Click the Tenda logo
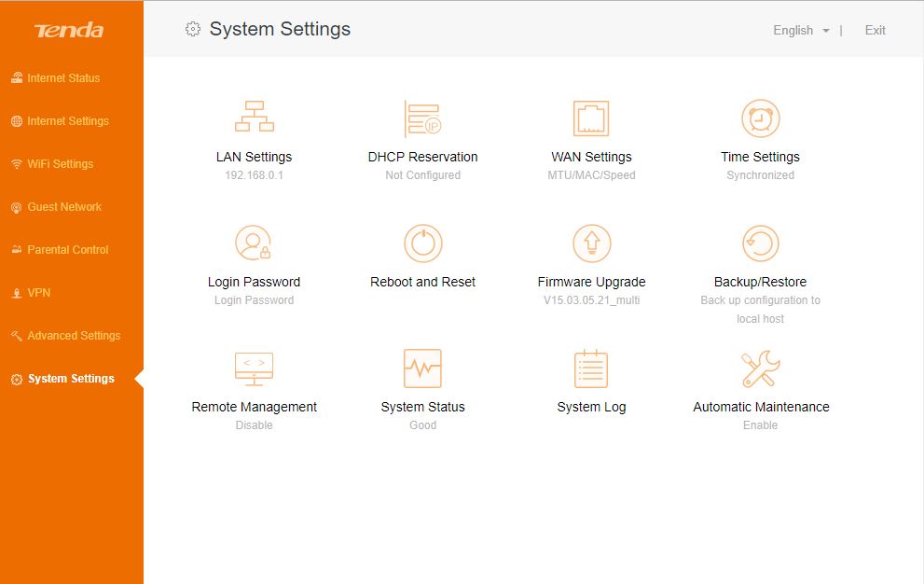The height and width of the screenshot is (584, 924). [69, 30]
